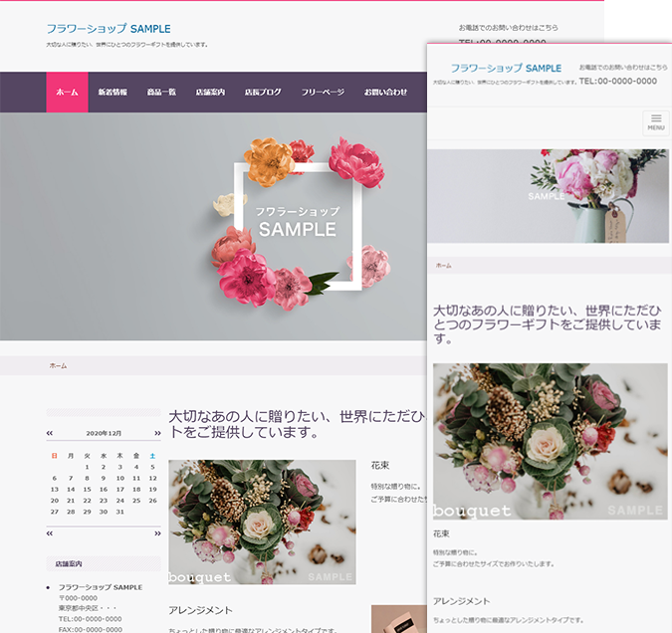Viewport: 672px width, 633px height.
Task: Open the mobile hamburger MENU icon
Action: click(655, 121)
